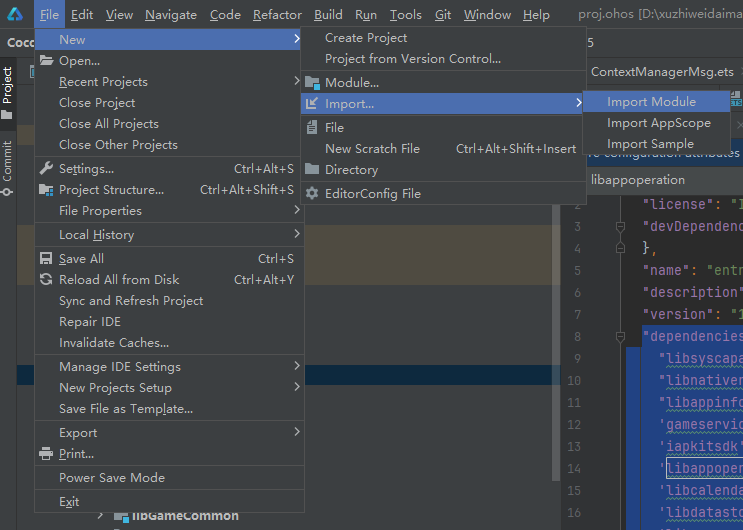Screen dimensions: 743x530
Task: Click the wrench icon beside Settings...
Action: 46,168
